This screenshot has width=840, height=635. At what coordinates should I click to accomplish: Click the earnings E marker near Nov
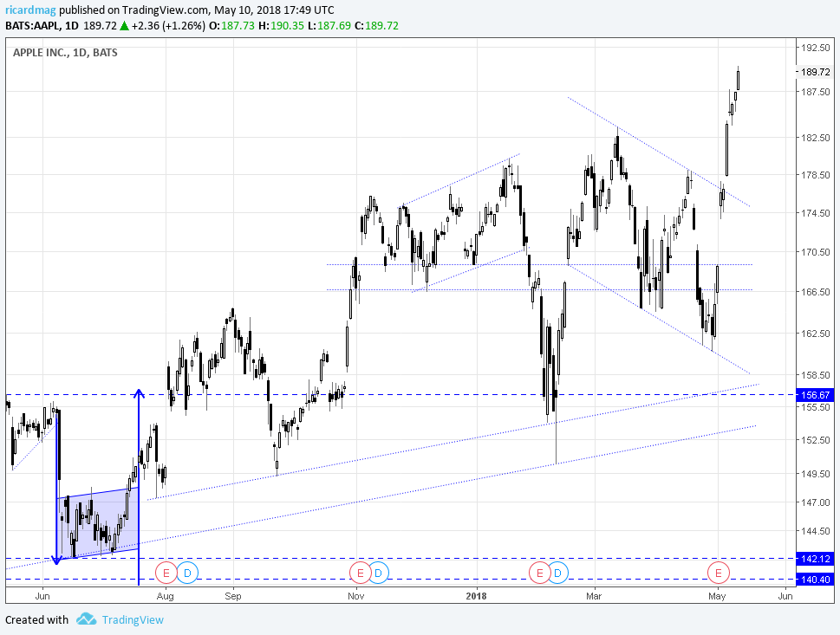(x=360, y=573)
